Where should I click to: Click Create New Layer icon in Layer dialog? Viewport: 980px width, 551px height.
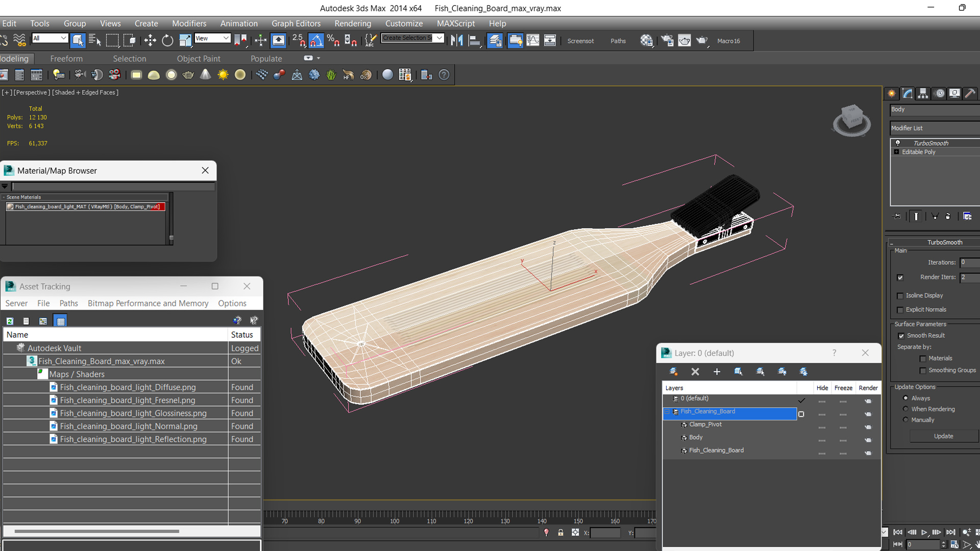[x=674, y=371]
